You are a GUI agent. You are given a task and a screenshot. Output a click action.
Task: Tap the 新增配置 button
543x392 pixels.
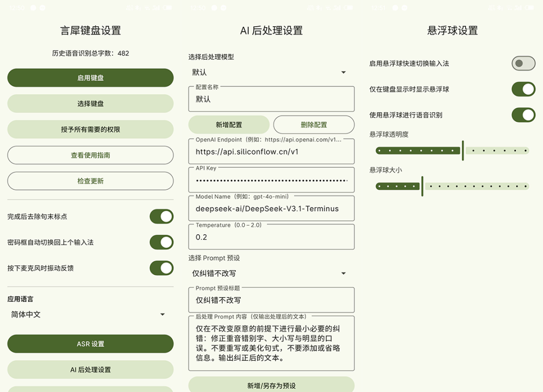click(x=229, y=125)
